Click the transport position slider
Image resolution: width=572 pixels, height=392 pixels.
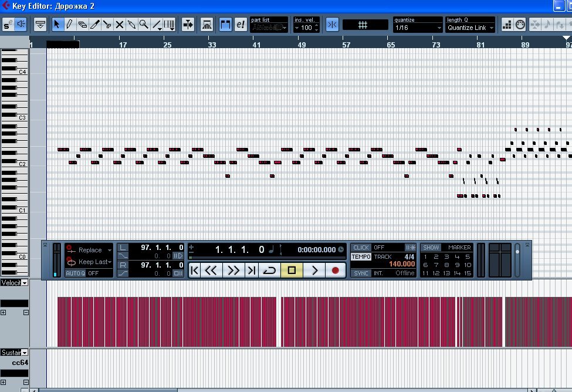point(267,257)
